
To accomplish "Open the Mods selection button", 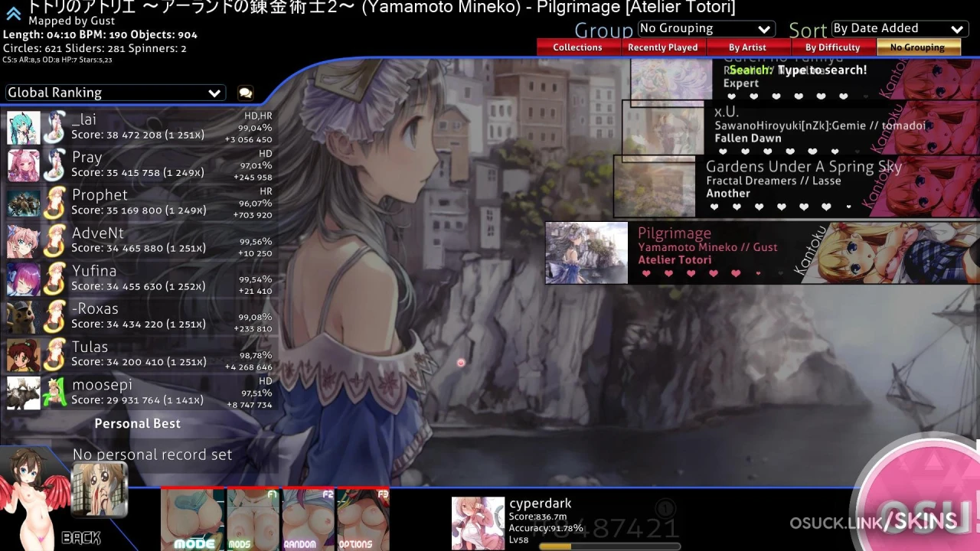I will [x=253, y=519].
